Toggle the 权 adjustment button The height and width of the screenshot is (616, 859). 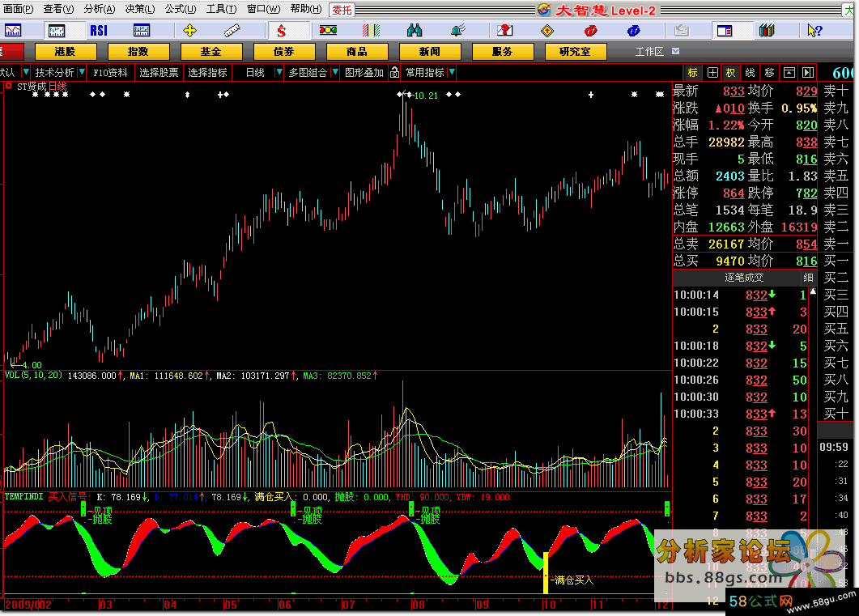point(731,73)
